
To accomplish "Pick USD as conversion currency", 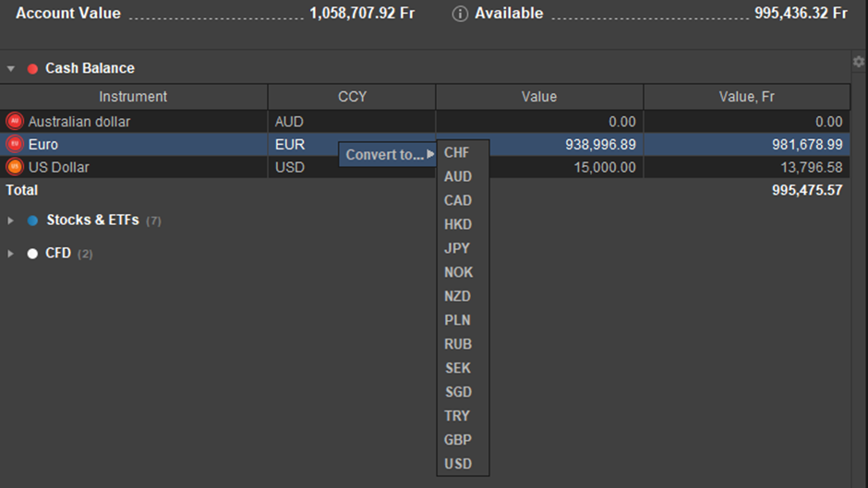I will pyautogui.click(x=457, y=464).
